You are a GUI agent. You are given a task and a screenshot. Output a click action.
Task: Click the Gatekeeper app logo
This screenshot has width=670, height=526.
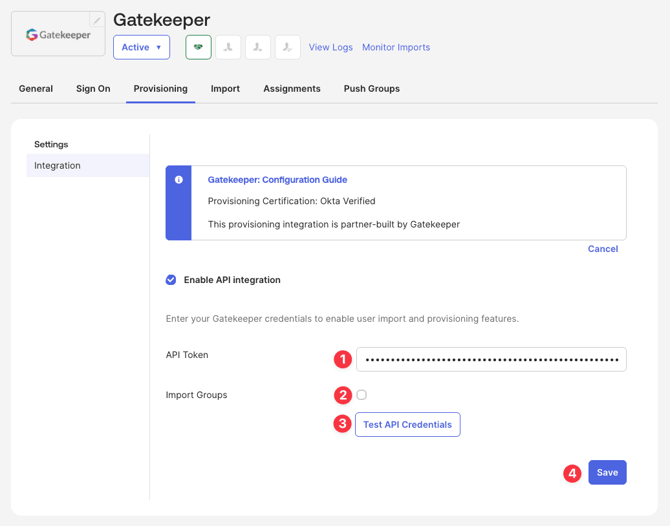click(x=58, y=35)
